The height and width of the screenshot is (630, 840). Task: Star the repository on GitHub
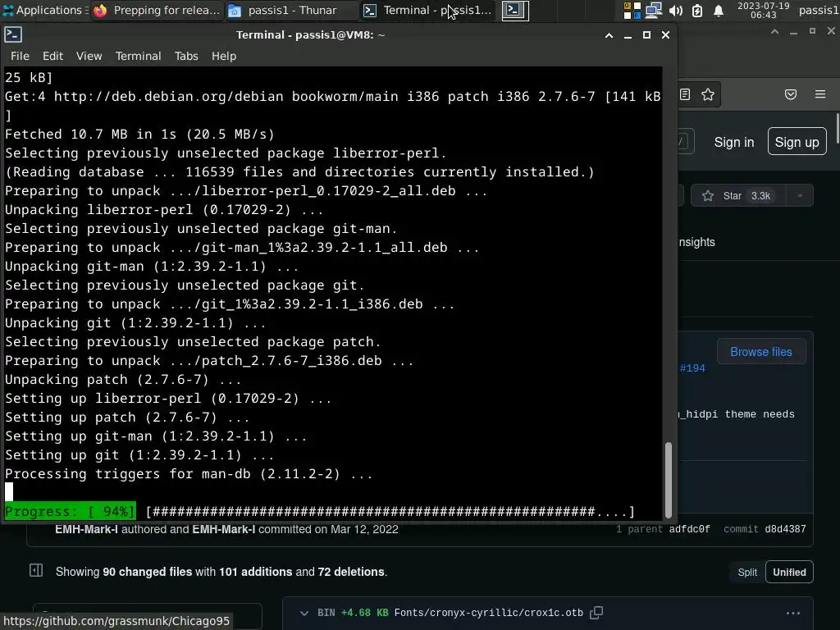tap(738, 195)
